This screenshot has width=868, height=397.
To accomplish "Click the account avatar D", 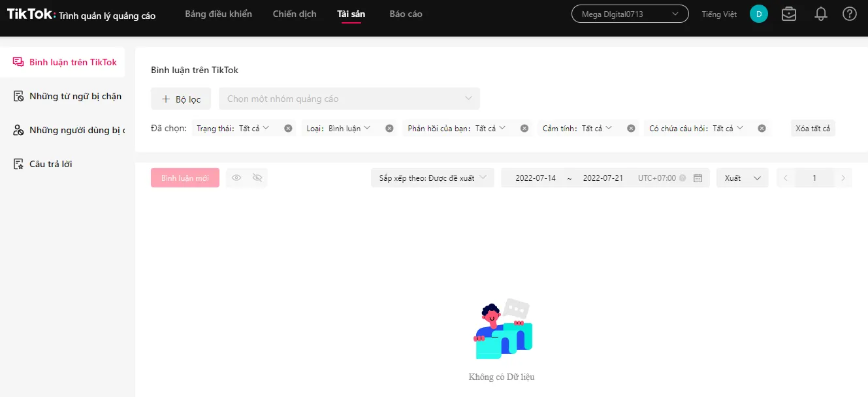I will [759, 14].
